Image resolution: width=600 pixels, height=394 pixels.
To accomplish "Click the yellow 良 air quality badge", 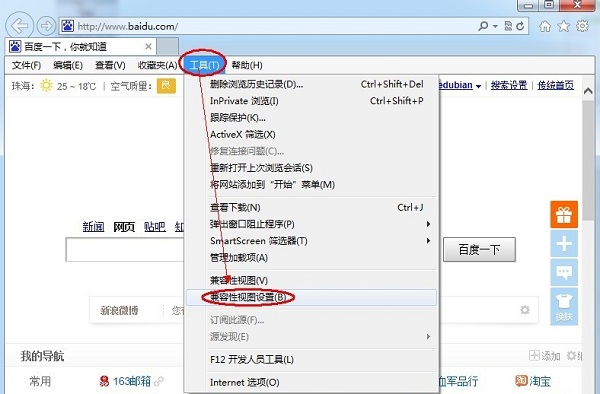I will (x=166, y=85).
